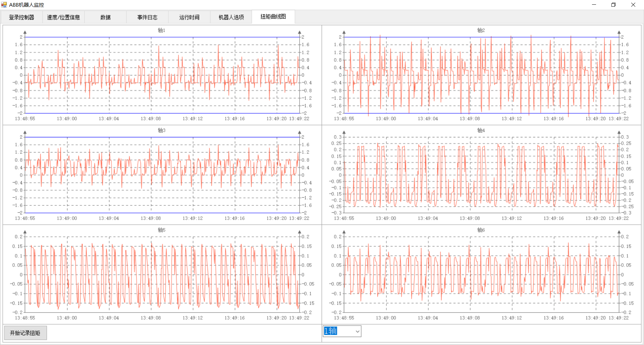
Task: Open the 运行时间 tab
Action: point(189,17)
